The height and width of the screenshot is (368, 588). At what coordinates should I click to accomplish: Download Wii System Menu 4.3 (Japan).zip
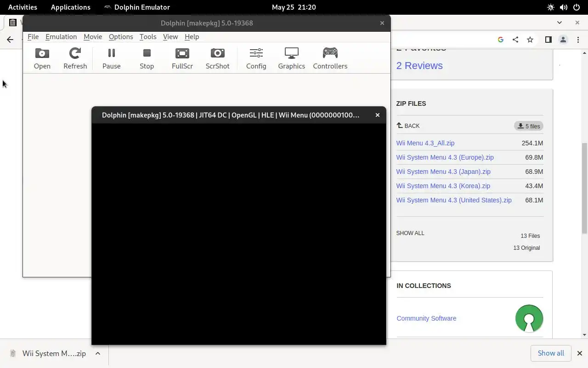pyautogui.click(x=443, y=172)
